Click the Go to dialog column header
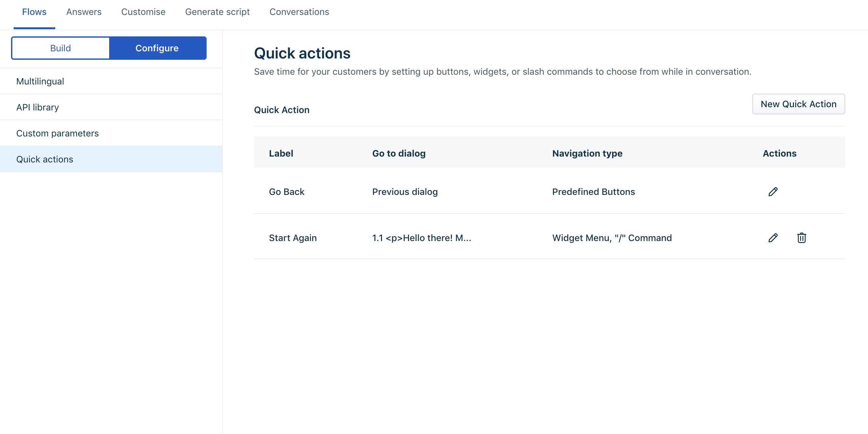Image resolution: width=868 pixels, height=434 pixels. pos(399,153)
